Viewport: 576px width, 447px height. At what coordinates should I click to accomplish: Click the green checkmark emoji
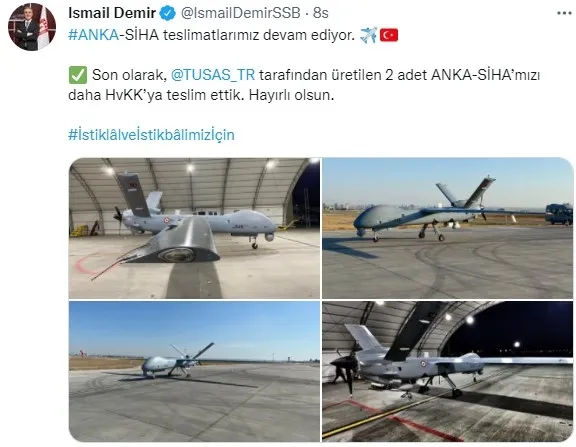click(x=78, y=75)
